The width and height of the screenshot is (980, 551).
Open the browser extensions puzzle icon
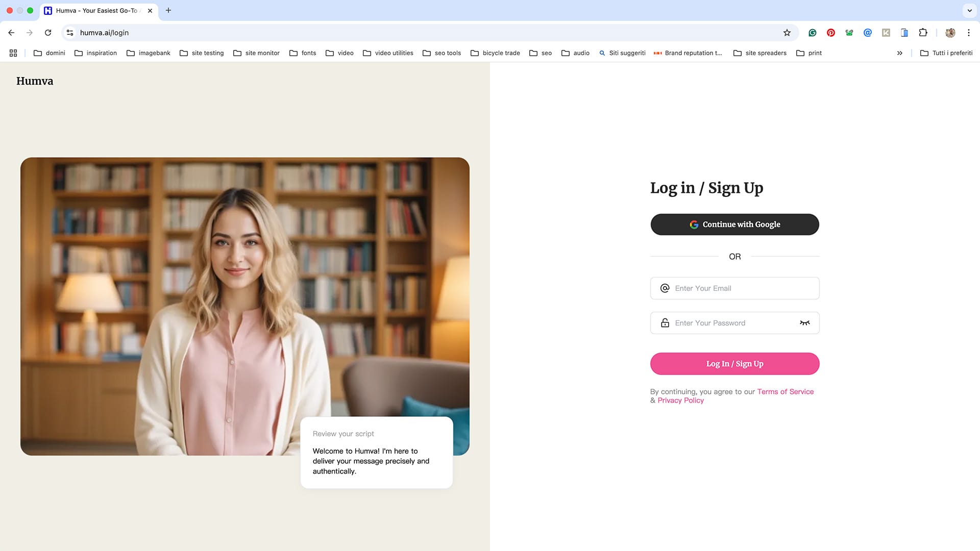(923, 33)
